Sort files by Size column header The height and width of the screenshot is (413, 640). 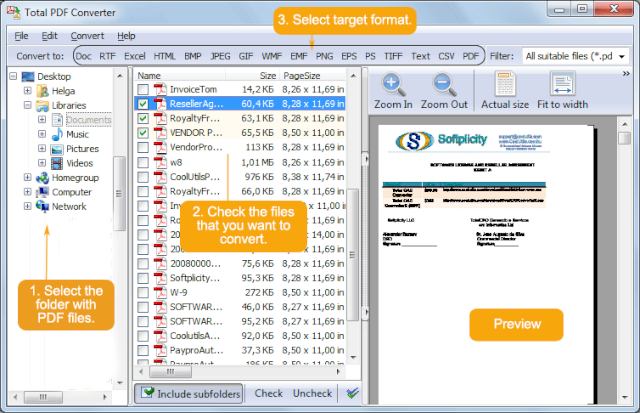point(252,75)
